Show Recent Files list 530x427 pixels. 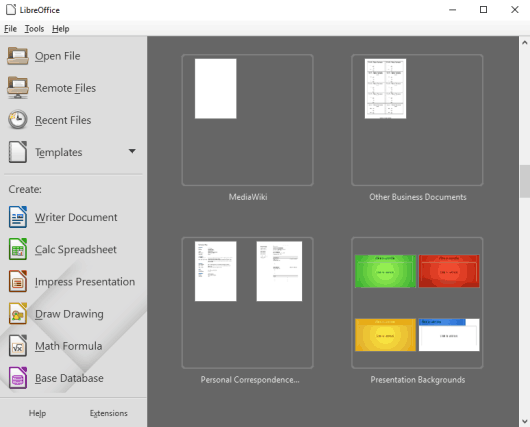click(x=63, y=120)
